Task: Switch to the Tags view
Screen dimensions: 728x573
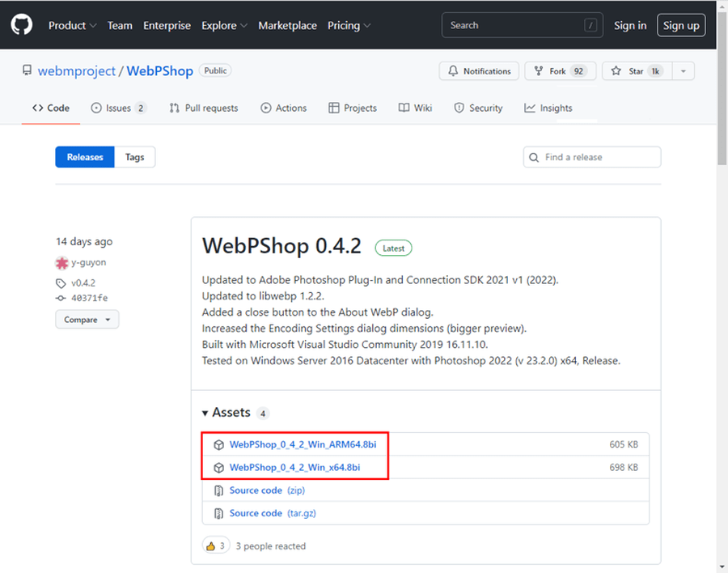Action: tap(134, 157)
